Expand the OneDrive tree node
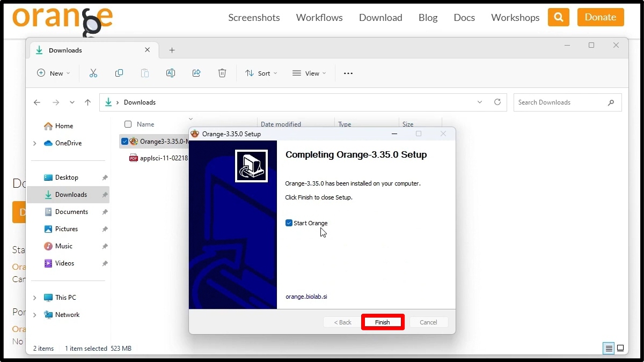This screenshot has height=362, width=644. [x=35, y=143]
